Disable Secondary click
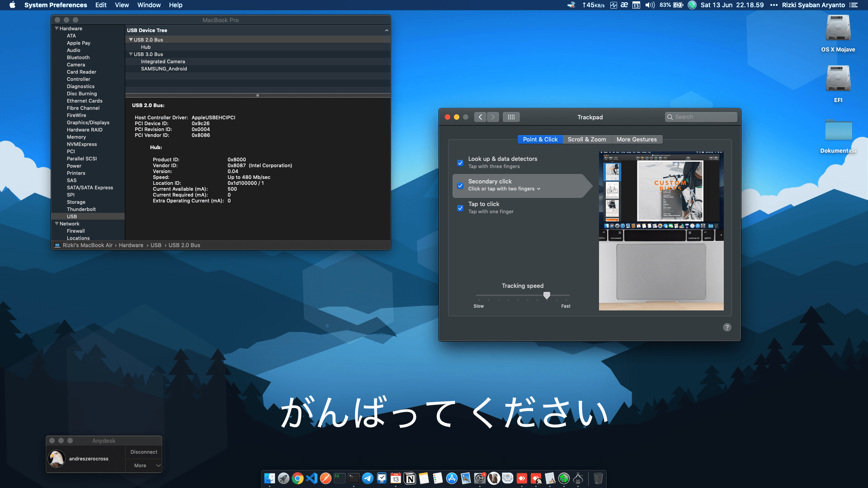868x488 pixels. (x=460, y=186)
